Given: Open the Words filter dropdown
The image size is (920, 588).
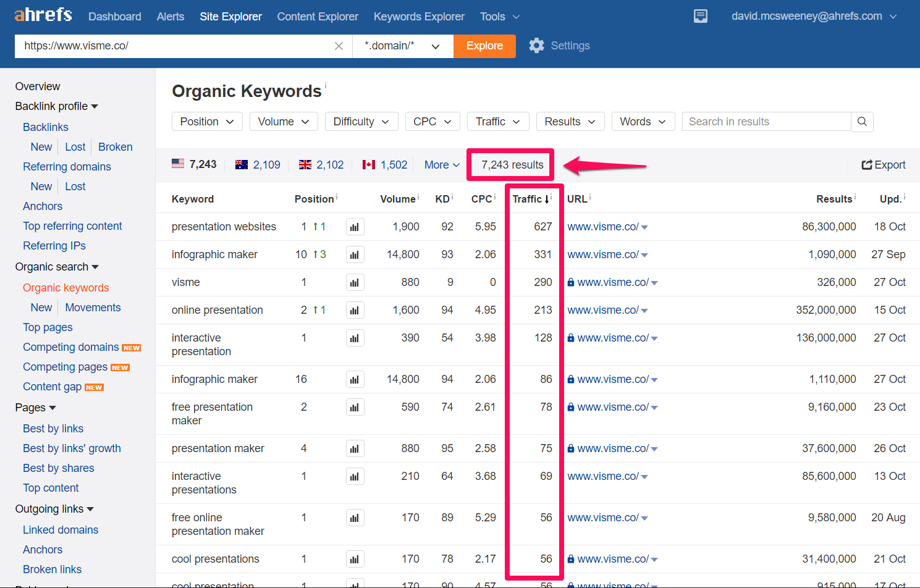Looking at the screenshot, I should [x=643, y=122].
